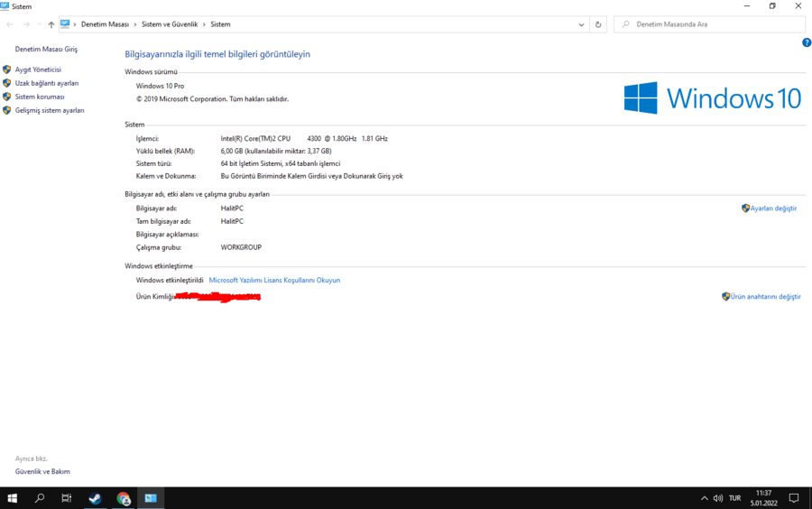Click the page heading Bilgisayarınızla ilgili temel bilgileri görüntüleyin
Viewport: 812px width, 509px height.
pos(217,54)
